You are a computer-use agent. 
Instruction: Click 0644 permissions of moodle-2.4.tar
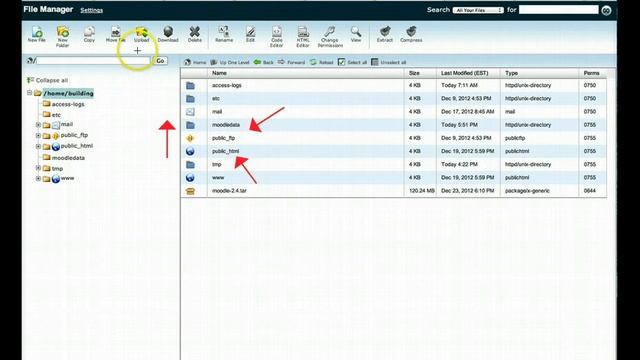coord(589,191)
